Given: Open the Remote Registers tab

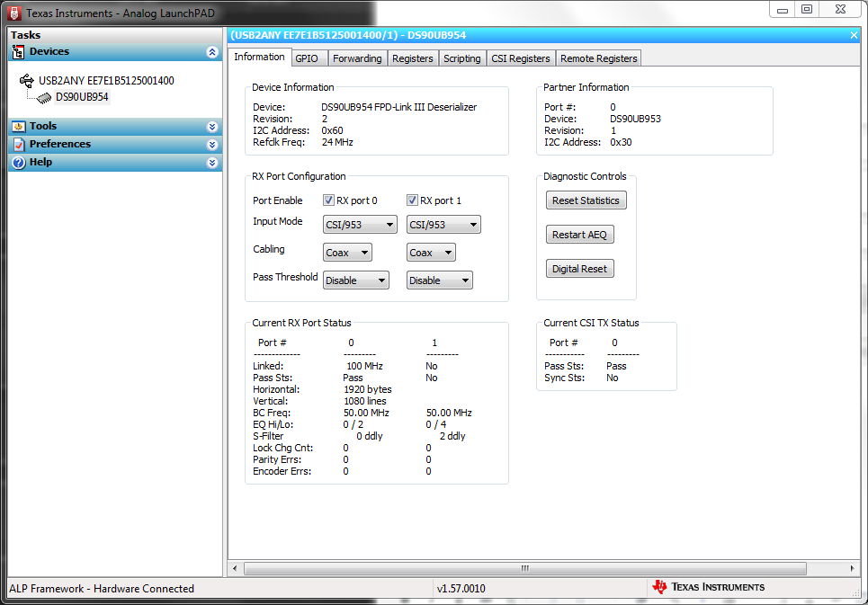Looking at the screenshot, I should [x=598, y=58].
